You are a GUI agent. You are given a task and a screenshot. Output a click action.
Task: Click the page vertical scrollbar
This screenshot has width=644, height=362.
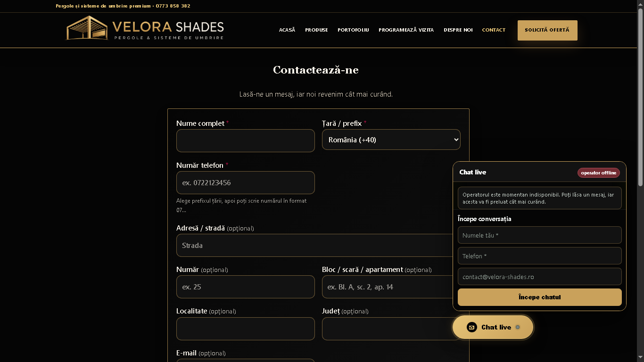640,181
